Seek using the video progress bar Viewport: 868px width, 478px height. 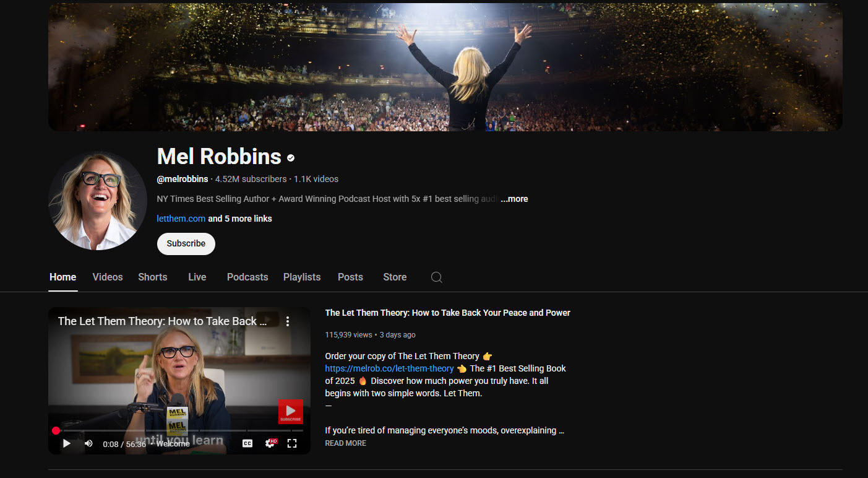[x=179, y=430]
